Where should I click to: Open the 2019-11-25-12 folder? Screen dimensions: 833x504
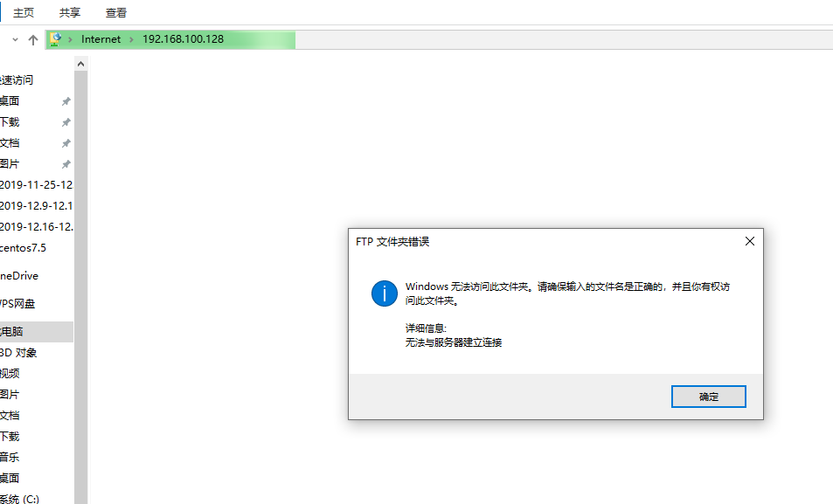36,185
